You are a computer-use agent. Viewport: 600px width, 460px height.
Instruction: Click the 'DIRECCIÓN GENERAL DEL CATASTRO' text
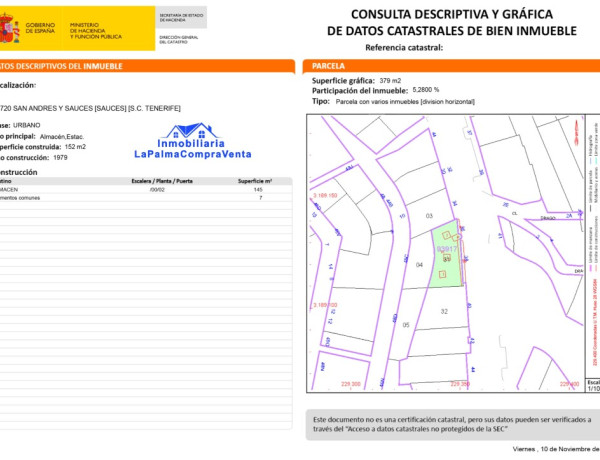pyautogui.click(x=179, y=40)
